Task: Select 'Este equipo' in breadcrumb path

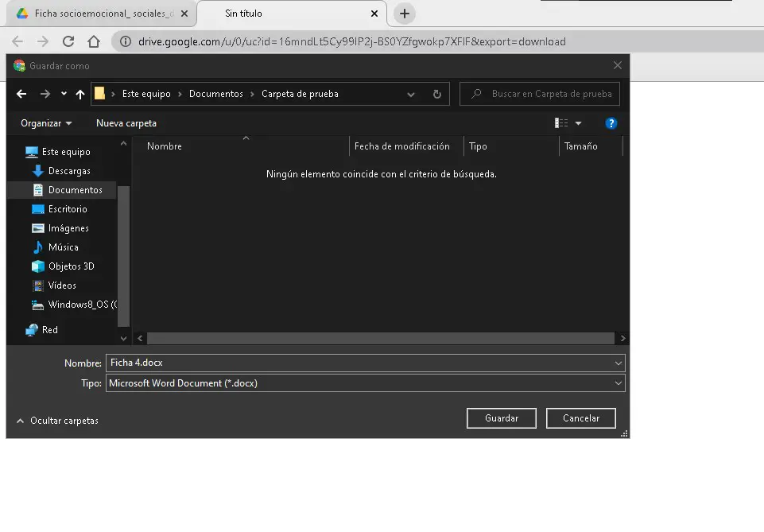Action: [146, 94]
